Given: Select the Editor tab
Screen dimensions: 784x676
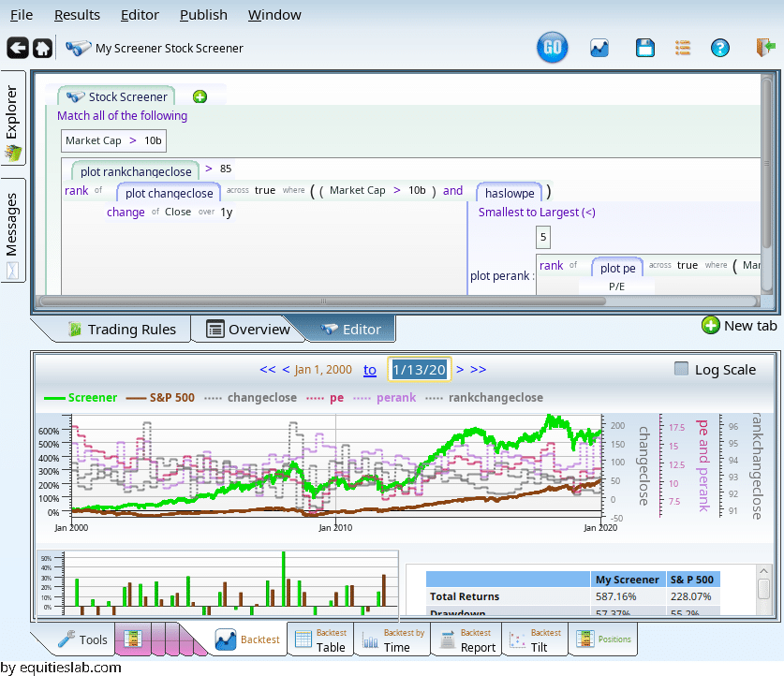Looking at the screenshot, I should click(350, 330).
